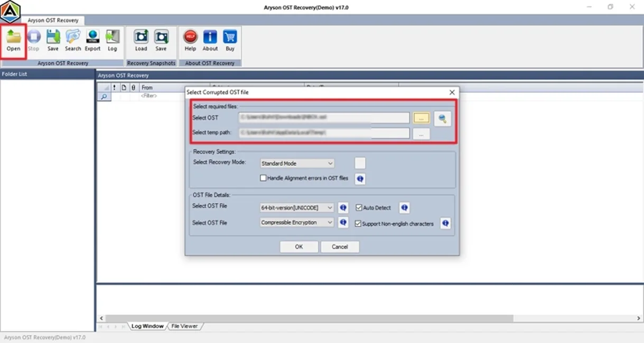Image resolution: width=644 pixels, height=343 pixels.
Task: Click the blank button beside Standard Mode
Action: pos(360,163)
